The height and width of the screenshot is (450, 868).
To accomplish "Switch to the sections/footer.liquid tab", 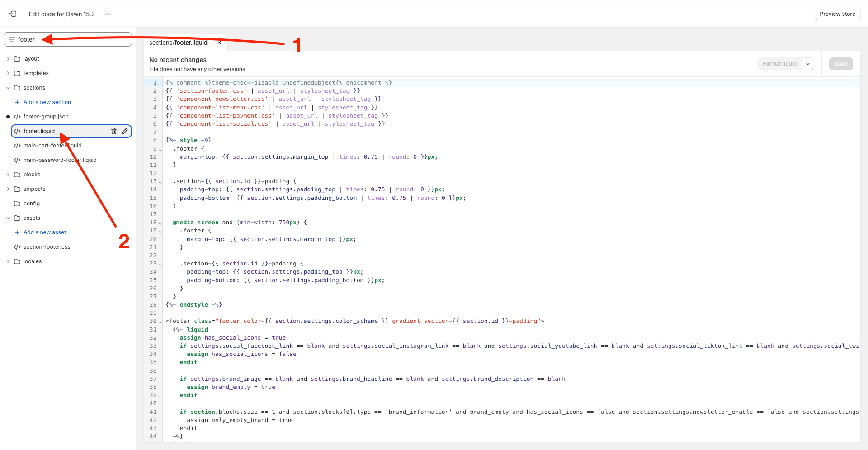I will point(178,43).
